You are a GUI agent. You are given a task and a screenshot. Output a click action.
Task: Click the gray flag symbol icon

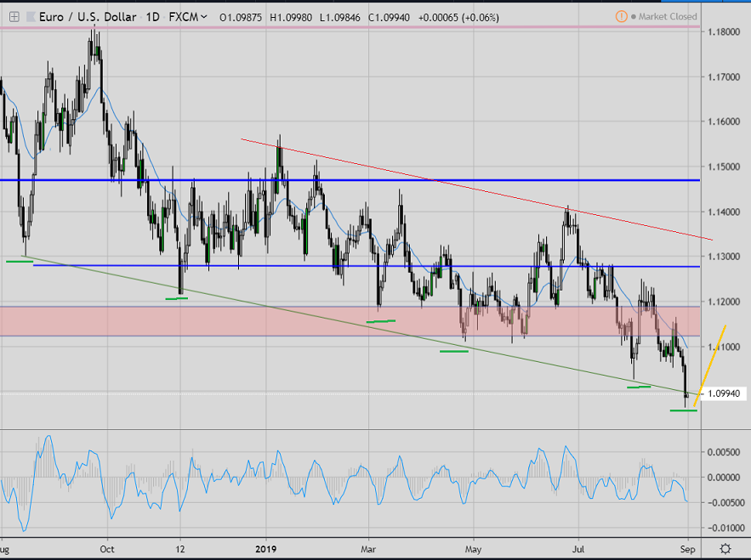(31, 17)
